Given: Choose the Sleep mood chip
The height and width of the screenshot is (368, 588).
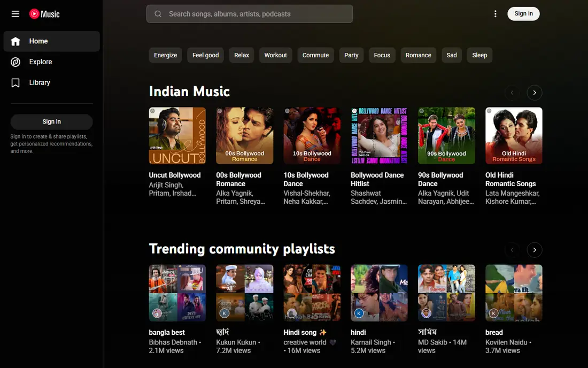Looking at the screenshot, I should 479,55.
